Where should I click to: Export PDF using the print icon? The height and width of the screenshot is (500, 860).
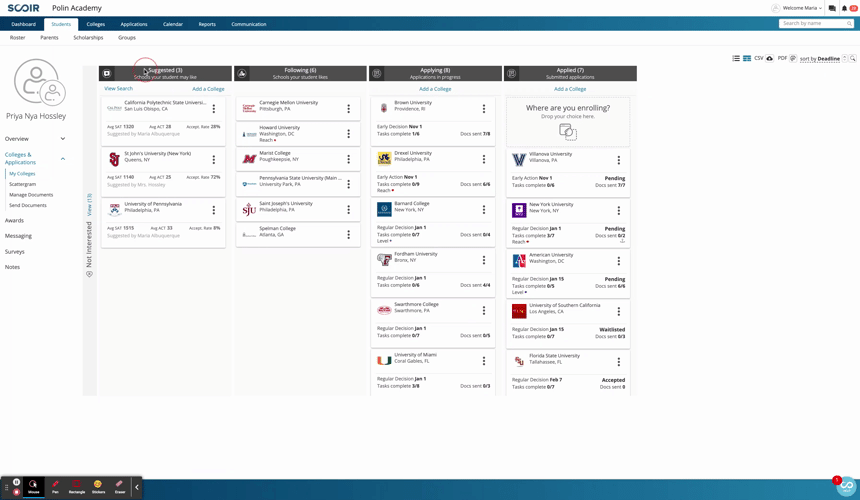(793, 58)
